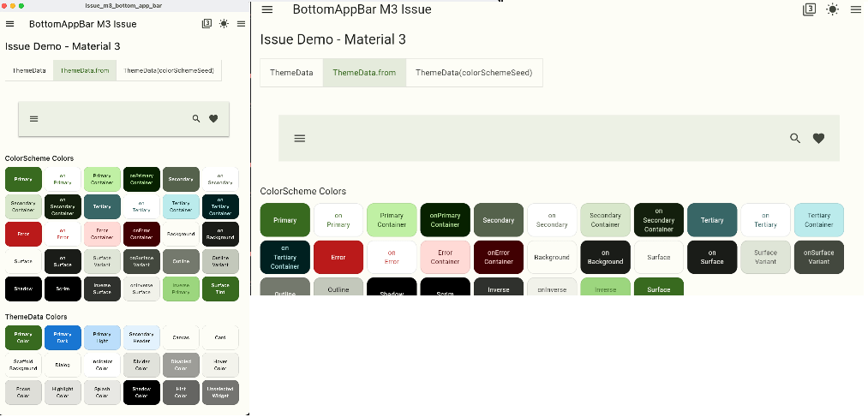This screenshot has width=868, height=417.
Task: Click the on Background swatch in right window
Action: (x=605, y=257)
